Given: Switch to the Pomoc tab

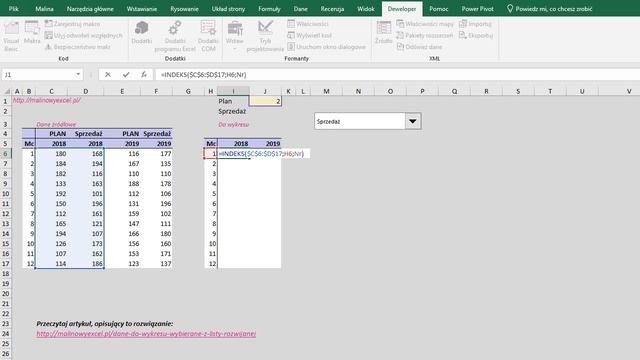Looking at the screenshot, I should (x=438, y=9).
